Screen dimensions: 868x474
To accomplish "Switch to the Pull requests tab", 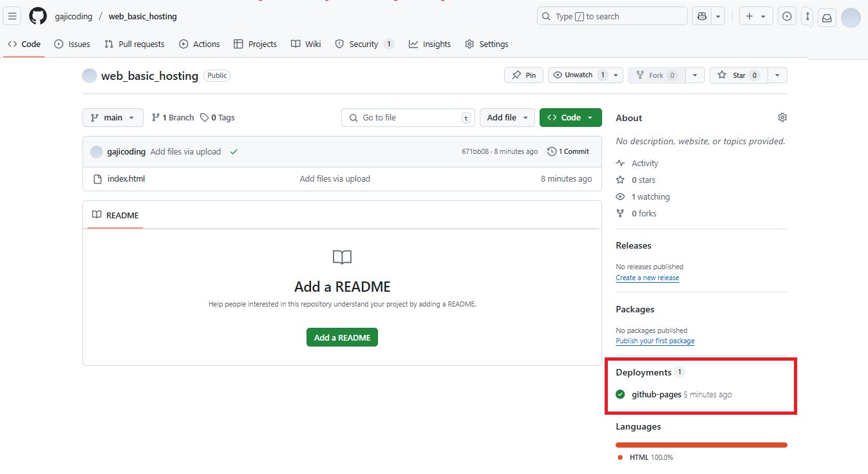I will pos(135,44).
